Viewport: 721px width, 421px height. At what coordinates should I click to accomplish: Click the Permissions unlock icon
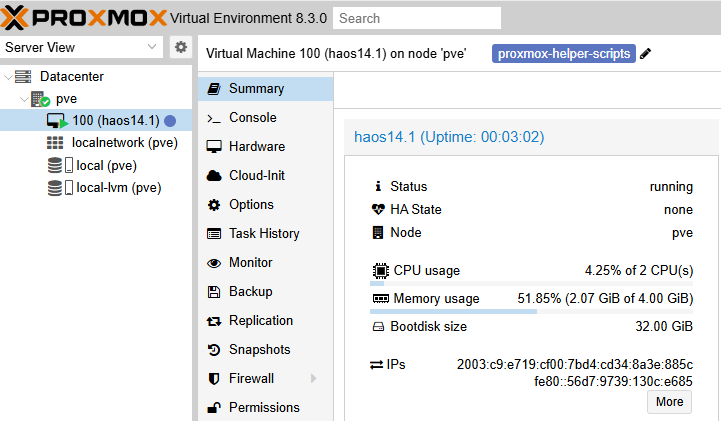[214, 408]
